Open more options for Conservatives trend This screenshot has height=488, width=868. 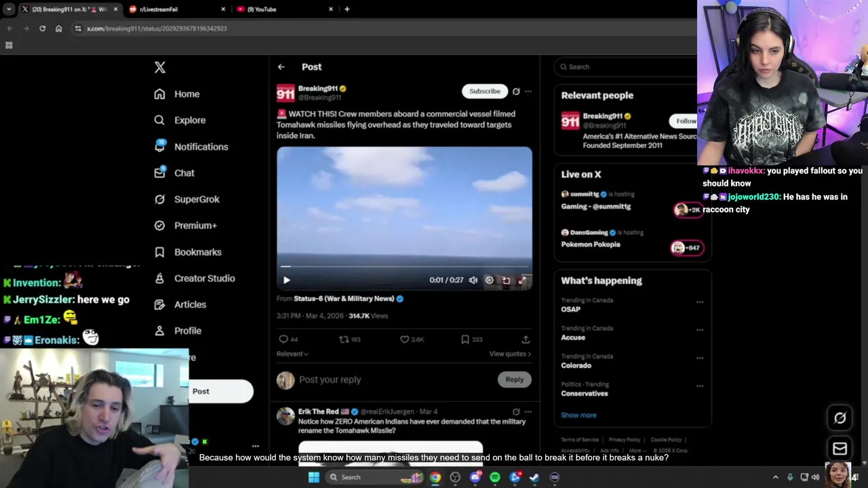coord(700,386)
